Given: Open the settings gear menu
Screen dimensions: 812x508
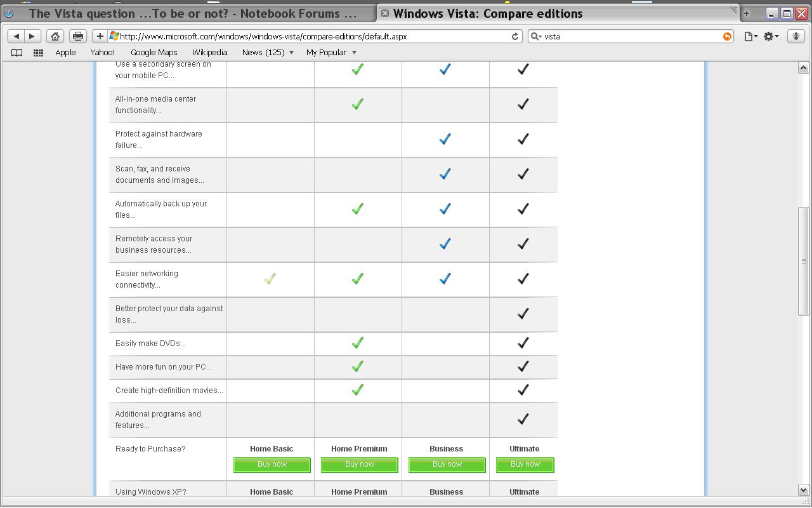Looking at the screenshot, I should [x=771, y=36].
